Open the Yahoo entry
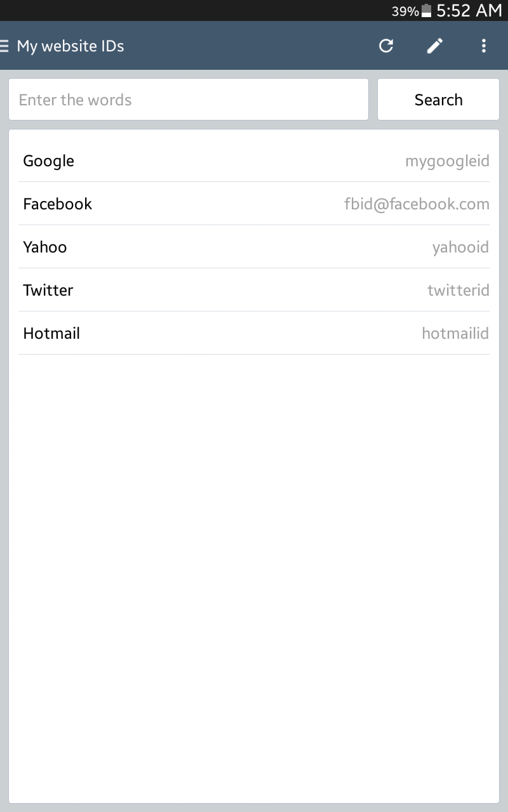 [x=45, y=247]
